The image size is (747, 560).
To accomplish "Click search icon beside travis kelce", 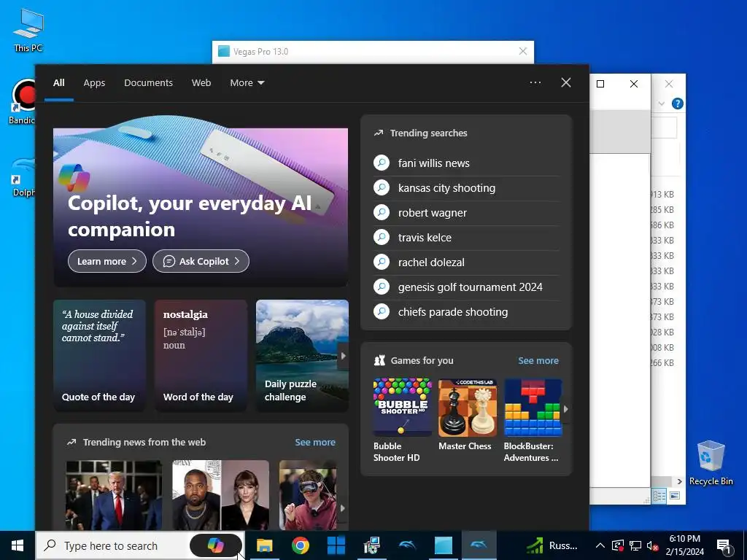I will pyautogui.click(x=381, y=237).
